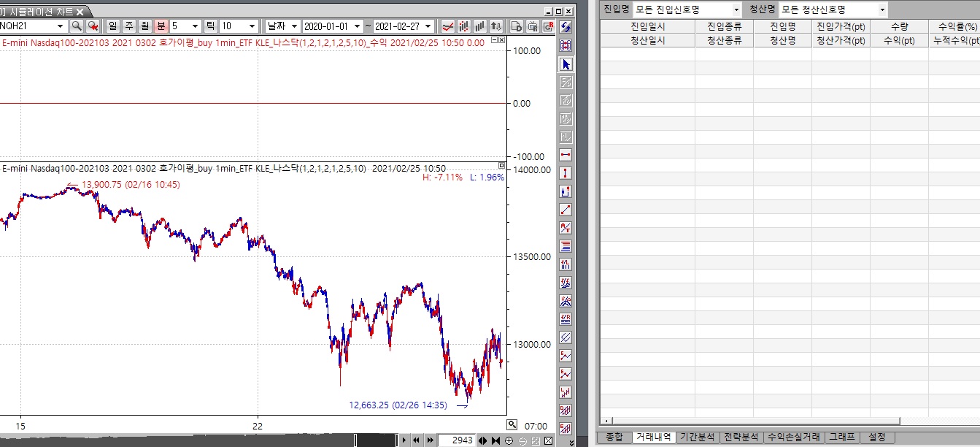This screenshot has width=980, height=447.
Task: Open the NQH21 symbol dropdown
Action: tap(60, 26)
